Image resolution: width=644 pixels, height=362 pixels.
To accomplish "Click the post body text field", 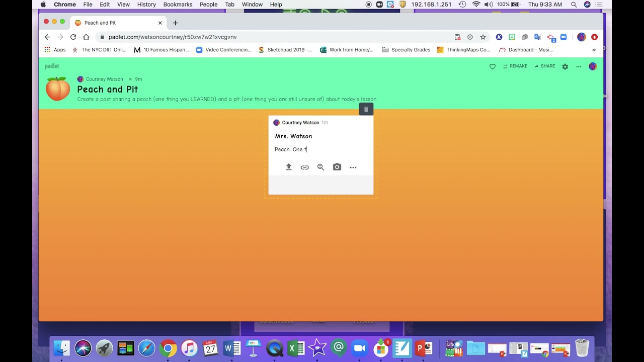I will point(321,149).
